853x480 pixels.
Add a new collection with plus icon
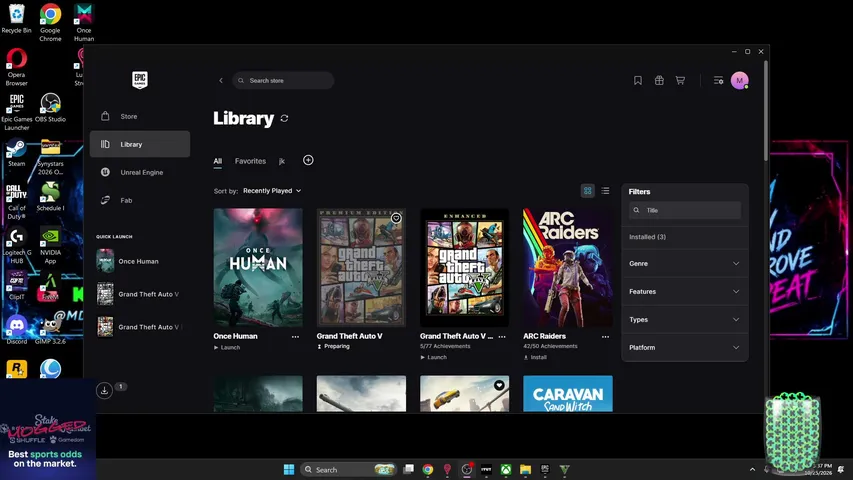pos(308,160)
